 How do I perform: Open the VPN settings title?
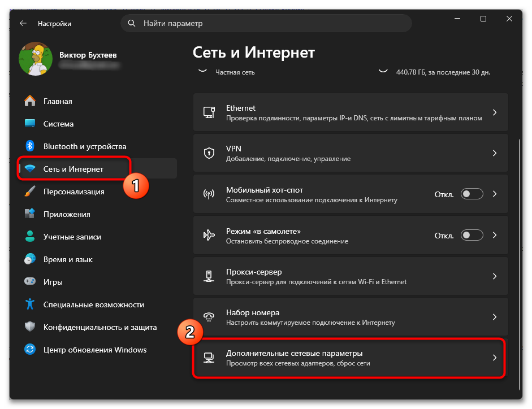[x=233, y=149]
